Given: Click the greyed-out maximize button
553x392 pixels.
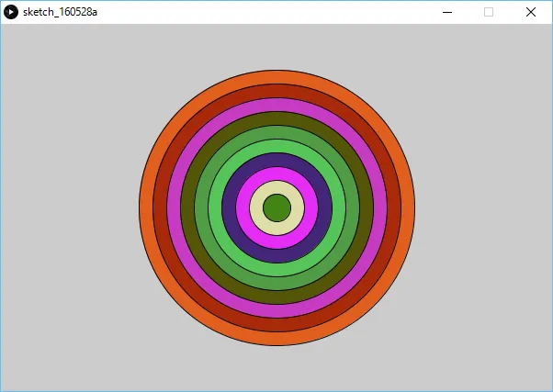Looking at the screenshot, I should 489,12.
